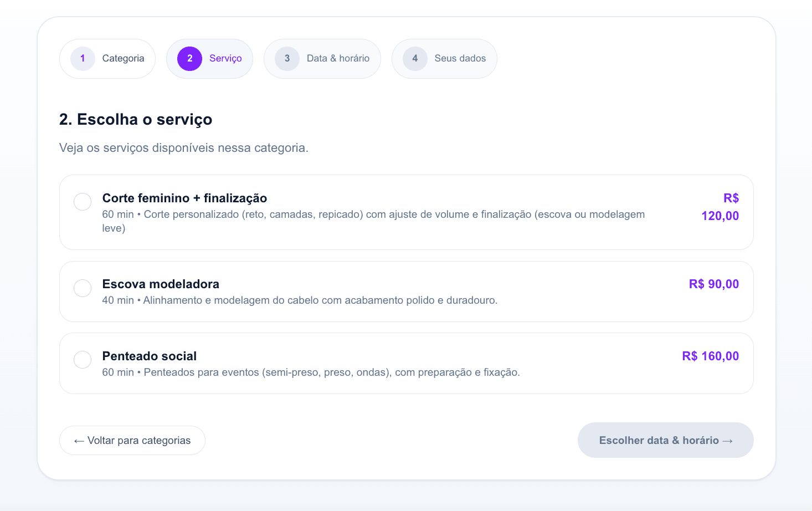Go to the Categoria step label
This screenshot has height=511, width=812.
[x=123, y=58]
